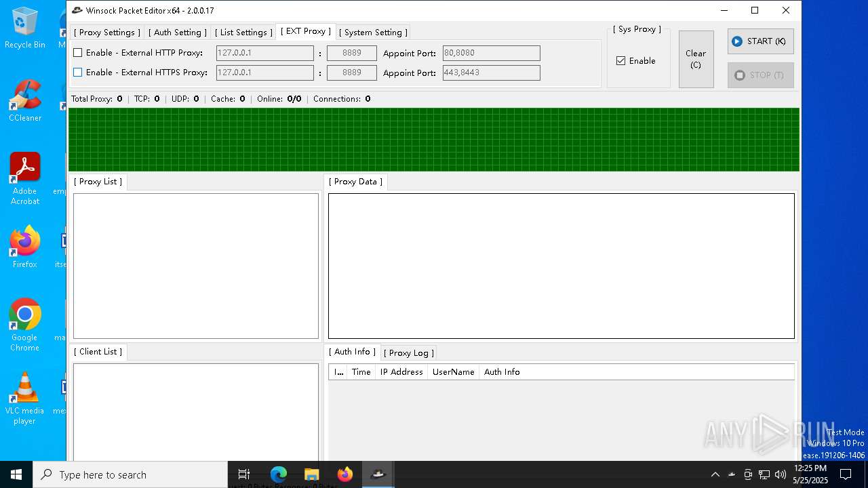This screenshot has height=488, width=868.
Task: Switch to the Auth Setting tab
Action: pyautogui.click(x=178, y=33)
